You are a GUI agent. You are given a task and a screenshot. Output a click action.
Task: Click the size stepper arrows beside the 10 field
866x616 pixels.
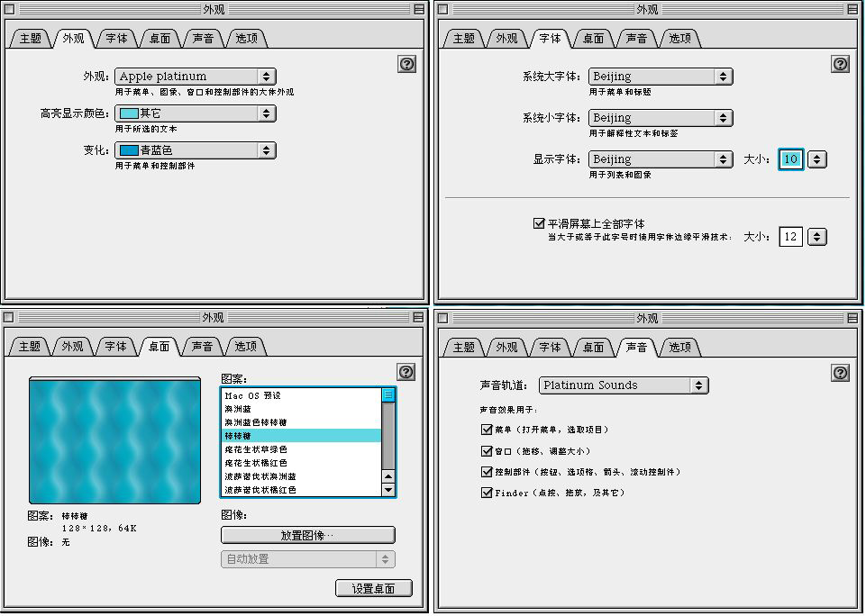pyautogui.click(x=816, y=159)
